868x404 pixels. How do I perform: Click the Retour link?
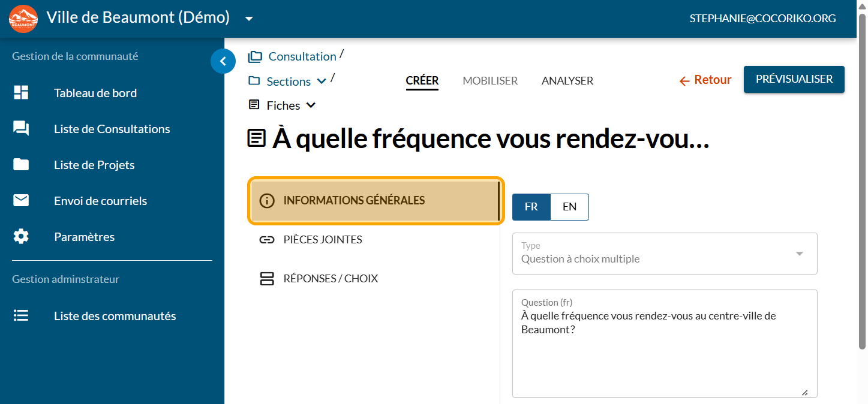click(x=705, y=80)
